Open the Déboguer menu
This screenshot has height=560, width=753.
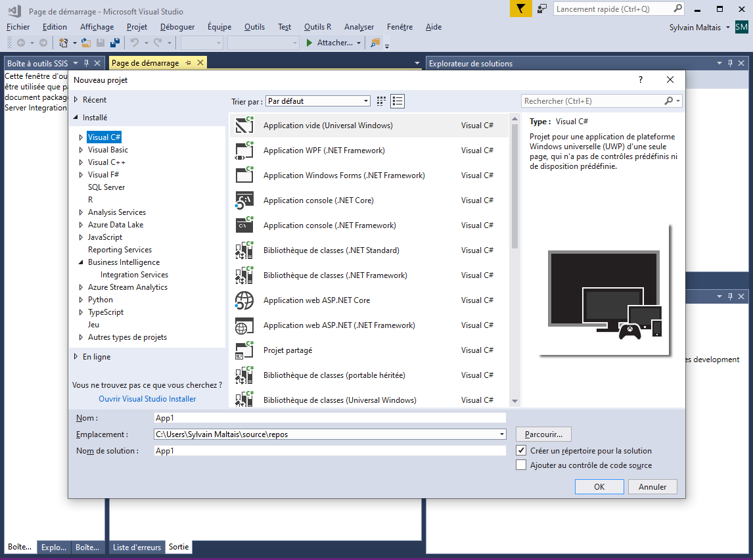[177, 27]
